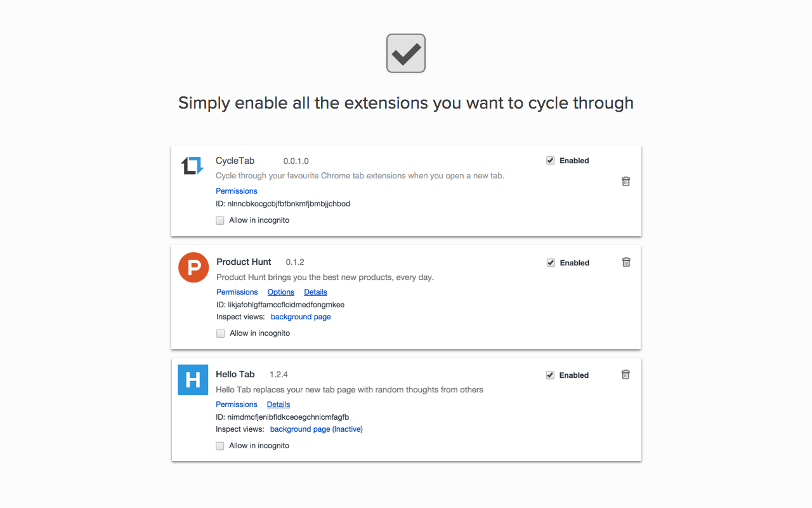The image size is (812, 508).
Task: Click the Product Hunt orange P logo
Action: [194, 267]
